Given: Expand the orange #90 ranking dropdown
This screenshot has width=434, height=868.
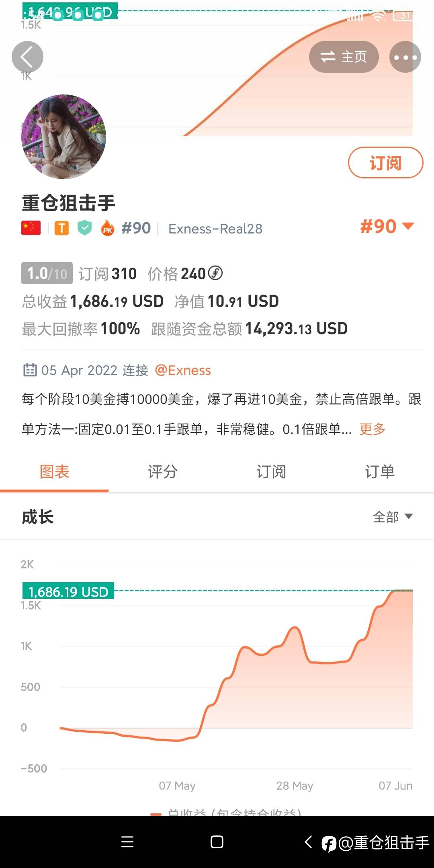Looking at the screenshot, I should [x=387, y=227].
